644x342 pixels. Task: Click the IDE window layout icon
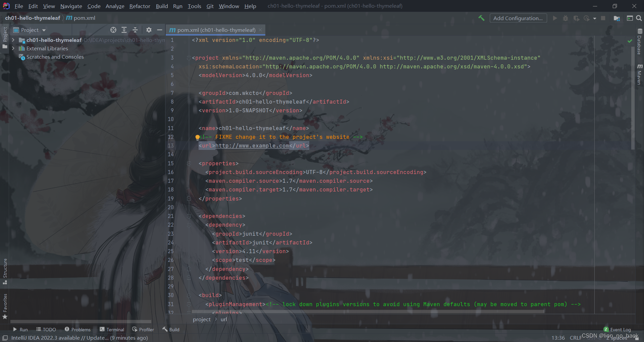[x=630, y=18]
